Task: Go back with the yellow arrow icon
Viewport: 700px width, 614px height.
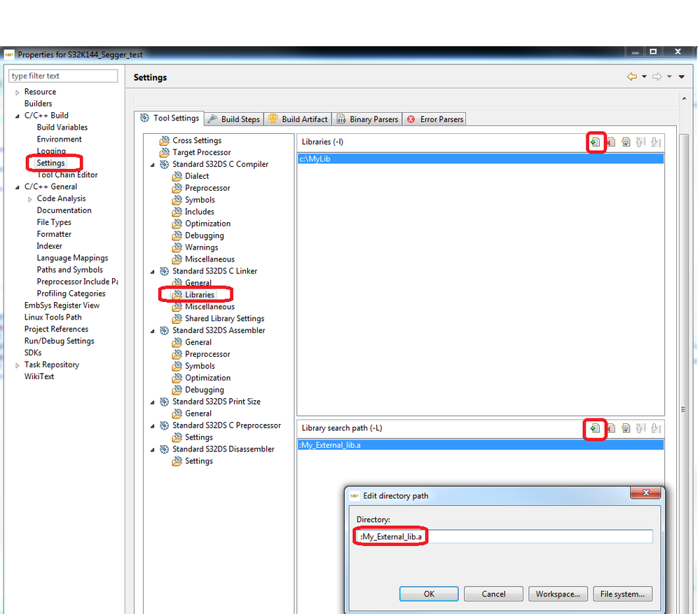Action: click(632, 77)
